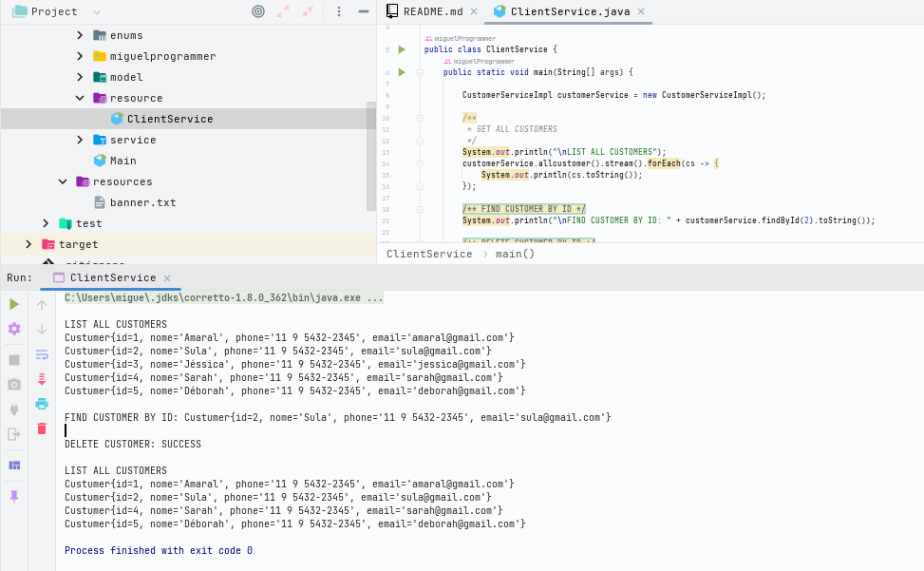This screenshot has width=924, height=571.
Task: Click the Exit icon in run toolbar
Action: [x=14, y=434]
